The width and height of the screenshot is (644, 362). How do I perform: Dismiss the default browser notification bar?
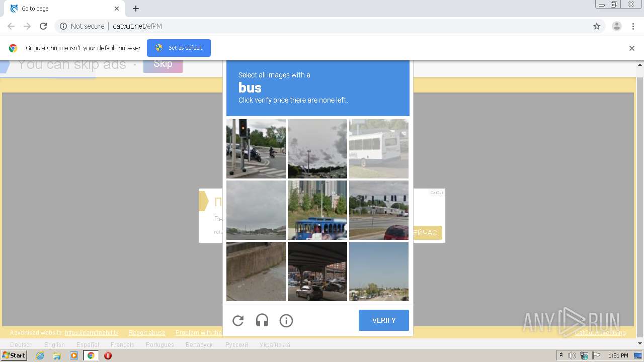click(632, 48)
